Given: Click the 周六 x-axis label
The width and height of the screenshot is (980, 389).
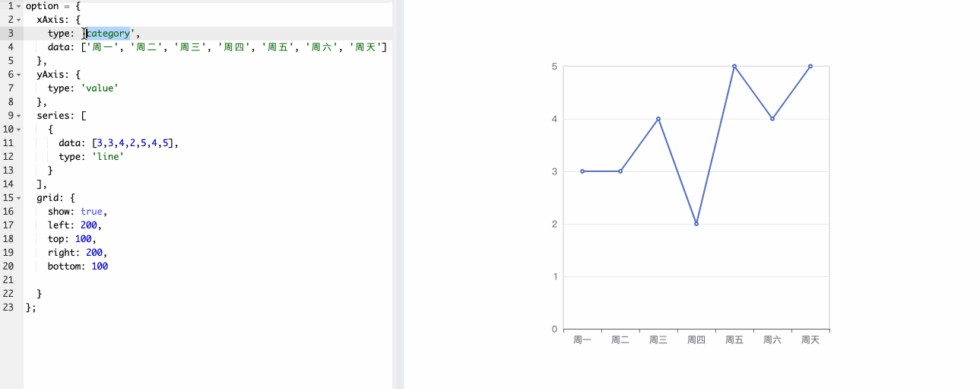Looking at the screenshot, I should point(772,340).
